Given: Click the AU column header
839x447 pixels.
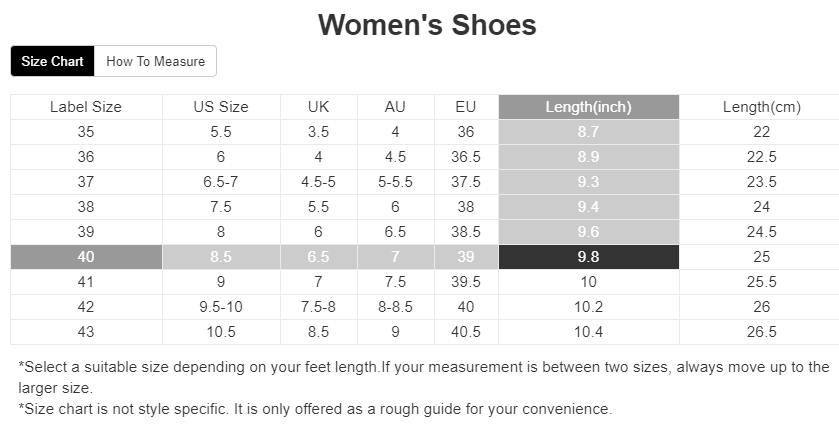Looking at the screenshot, I should pyautogui.click(x=395, y=107).
